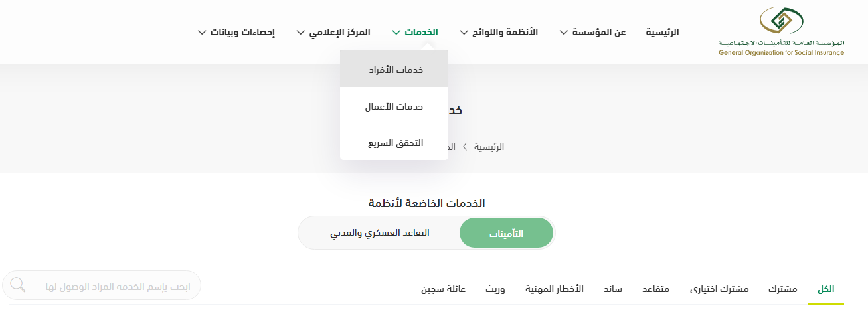Open the الأخطار المهنية tab
Image resolution: width=868 pixels, height=326 pixels.
tap(555, 289)
